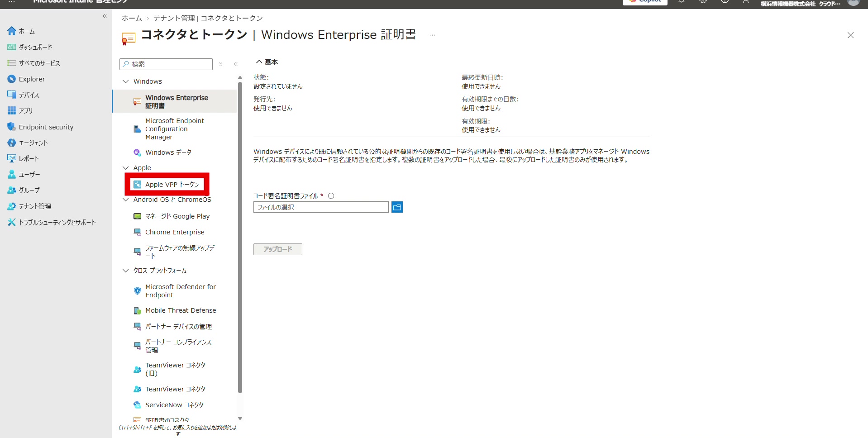This screenshot has width=868, height=438.
Task: Click the ファイルの選択 file input field
Action: [x=321, y=207]
